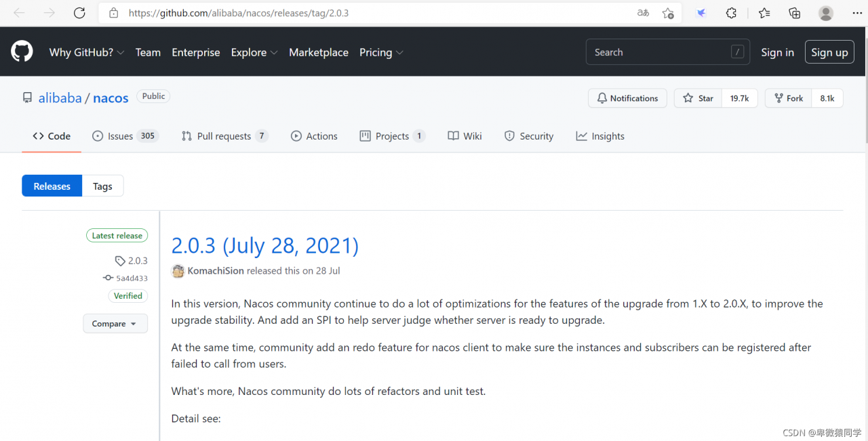Click the GitHub search field
Viewport: 868px width, 441px height.
pos(658,52)
